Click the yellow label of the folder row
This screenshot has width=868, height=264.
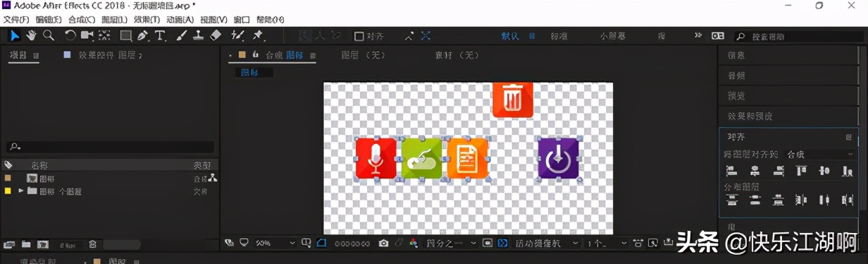[x=8, y=191]
